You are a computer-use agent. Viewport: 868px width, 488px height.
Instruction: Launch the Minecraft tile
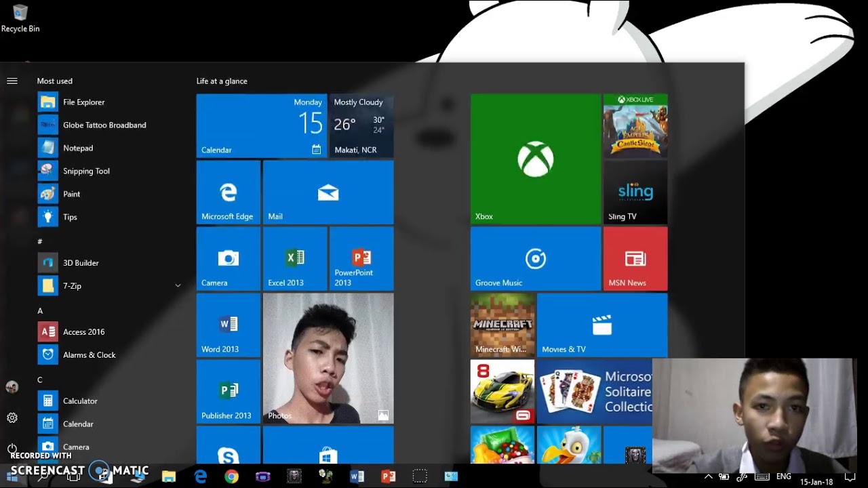point(502,325)
